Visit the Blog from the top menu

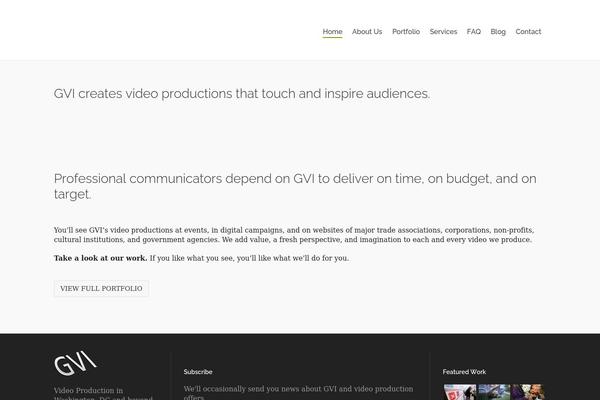pos(498,32)
